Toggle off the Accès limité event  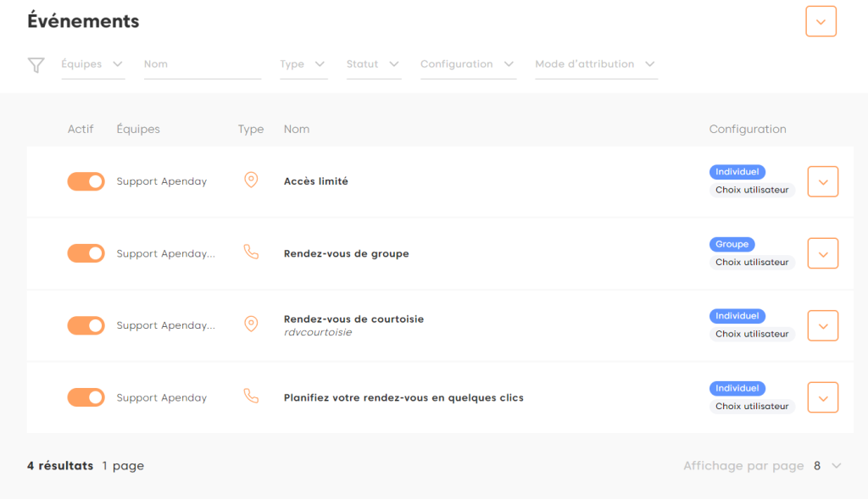[x=86, y=181]
